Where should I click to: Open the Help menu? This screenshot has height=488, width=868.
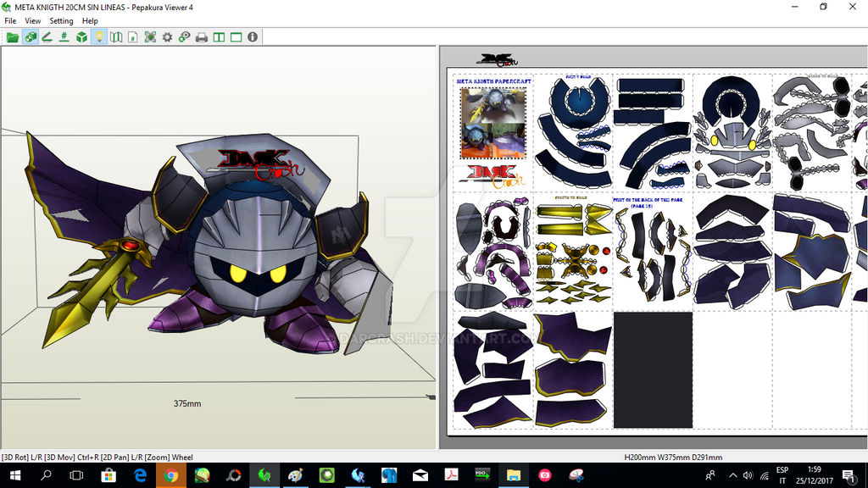pyautogui.click(x=90, y=20)
